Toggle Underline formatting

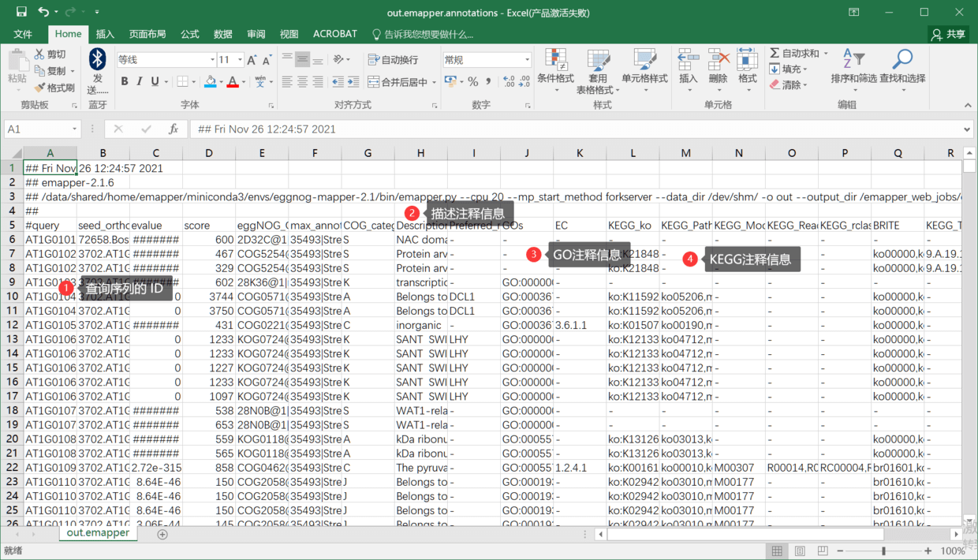coord(155,81)
